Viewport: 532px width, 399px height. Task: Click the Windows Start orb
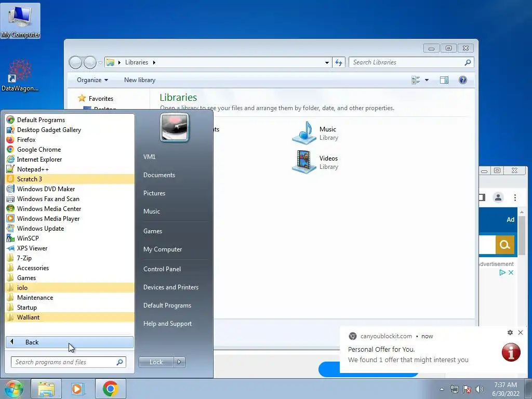14,389
